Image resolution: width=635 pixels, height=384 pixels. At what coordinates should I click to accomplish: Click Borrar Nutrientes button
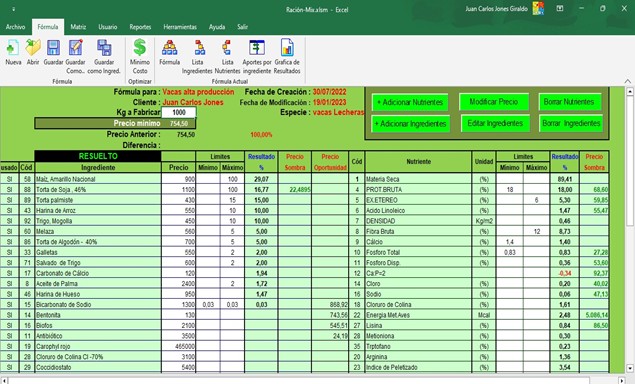click(x=569, y=102)
